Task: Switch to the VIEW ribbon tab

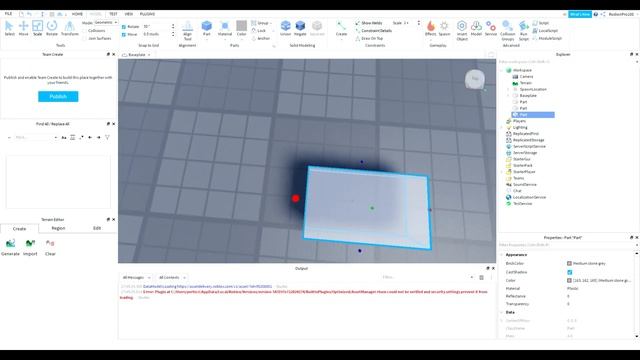Action: pyautogui.click(x=129, y=14)
